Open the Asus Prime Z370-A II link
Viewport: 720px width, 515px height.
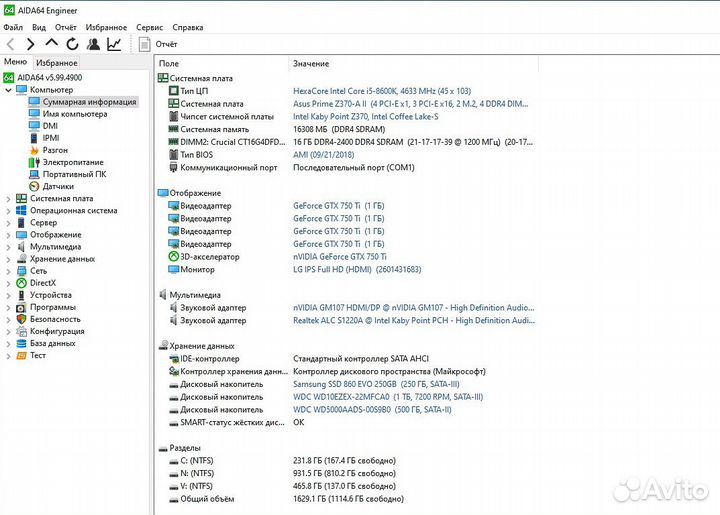point(411,104)
